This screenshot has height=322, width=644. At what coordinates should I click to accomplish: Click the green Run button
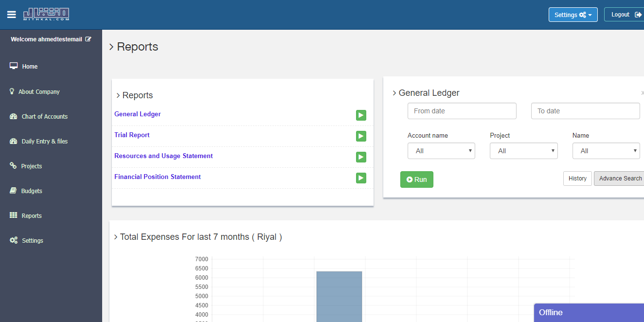[x=417, y=179]
